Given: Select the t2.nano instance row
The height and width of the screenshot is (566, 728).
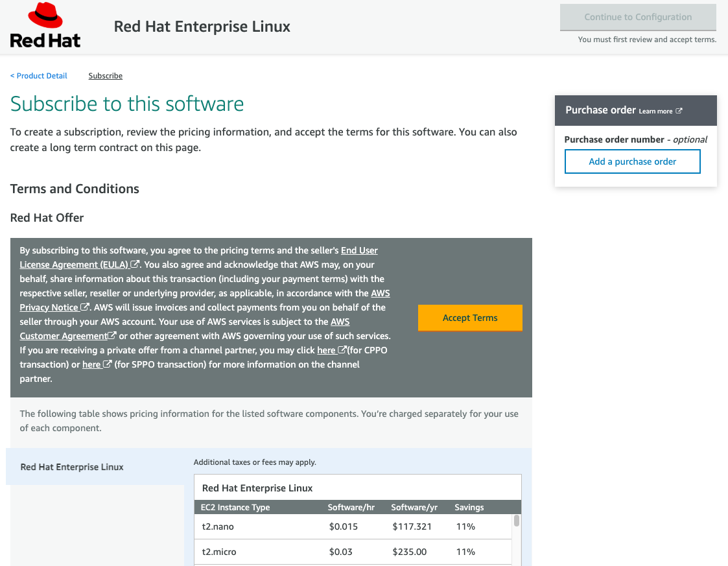Looking at the screenshot, I should pyautogui.click(x=353, y=526).
